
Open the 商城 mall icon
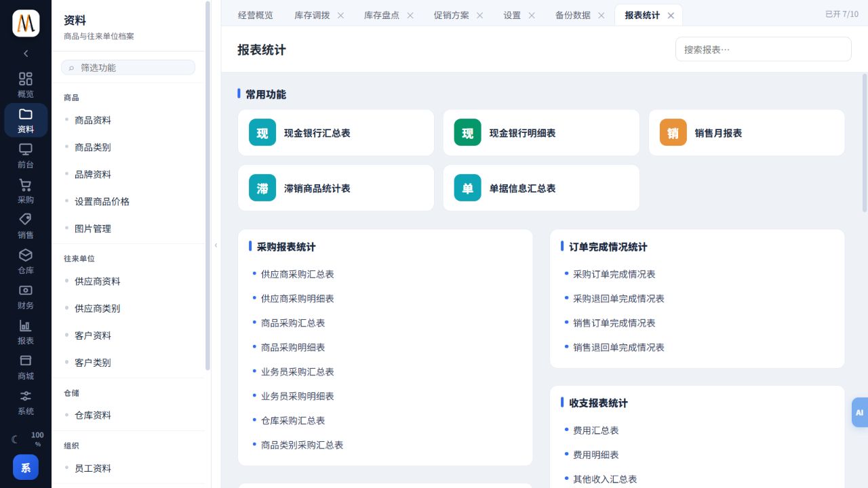(x=26, y=367)
